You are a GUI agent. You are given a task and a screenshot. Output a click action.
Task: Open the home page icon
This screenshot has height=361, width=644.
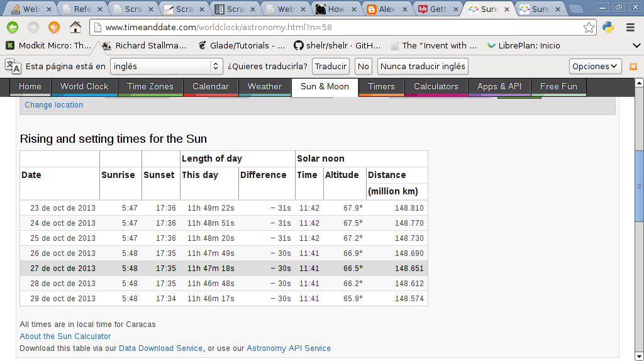[75, 27]
